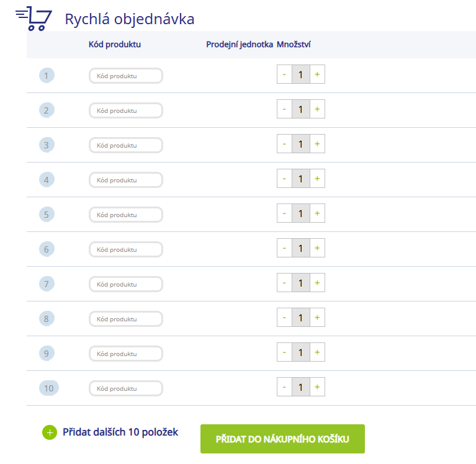This screenshot has height=464, width=476.
Task: Click the green plus circle icon
Action: tap(50, 432)
